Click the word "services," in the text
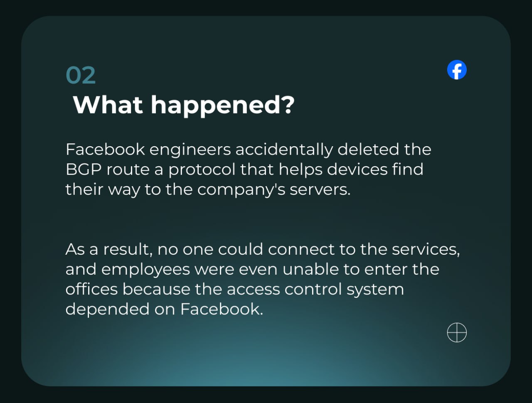Screen dimensions: 532x403 click(426, 249)
